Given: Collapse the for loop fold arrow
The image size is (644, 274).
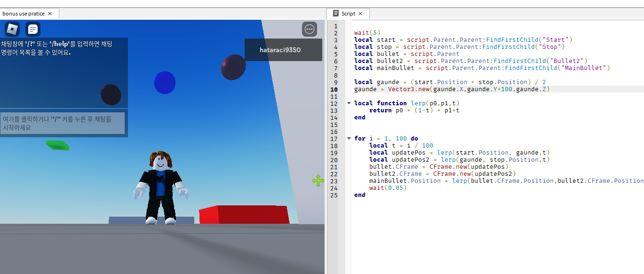Looking at the screenshot, I should pos(349,138).
